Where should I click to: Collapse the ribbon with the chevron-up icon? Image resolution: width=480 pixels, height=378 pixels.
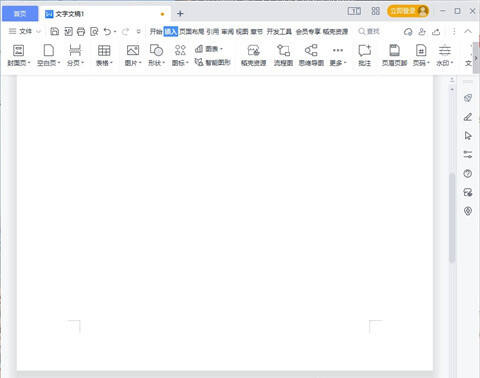468,31
